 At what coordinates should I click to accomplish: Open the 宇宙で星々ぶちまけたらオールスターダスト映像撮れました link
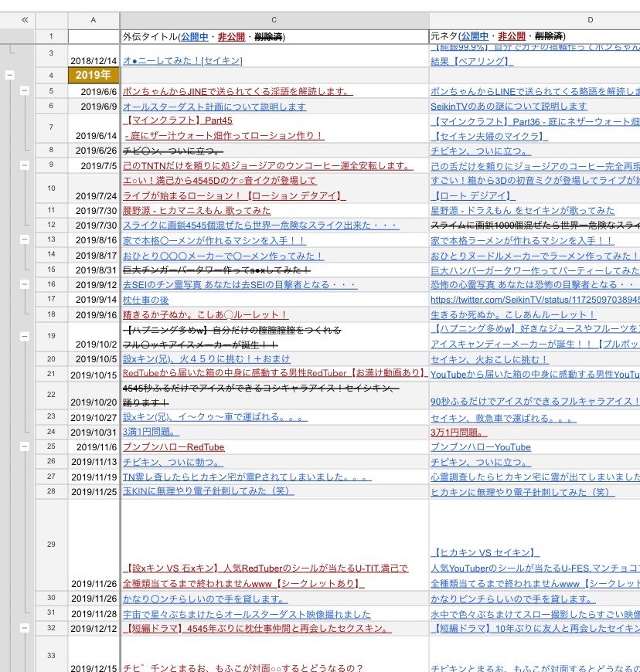(x=247, y=614)
